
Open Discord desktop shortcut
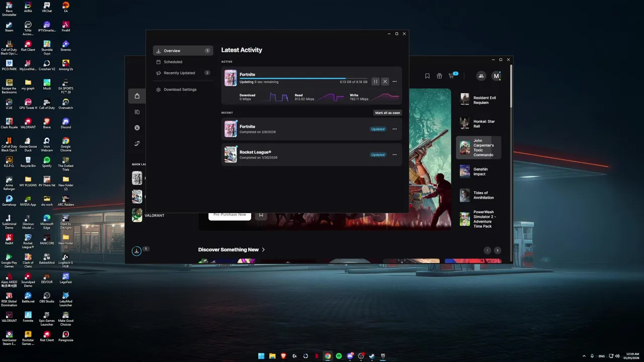coord(65,123)
